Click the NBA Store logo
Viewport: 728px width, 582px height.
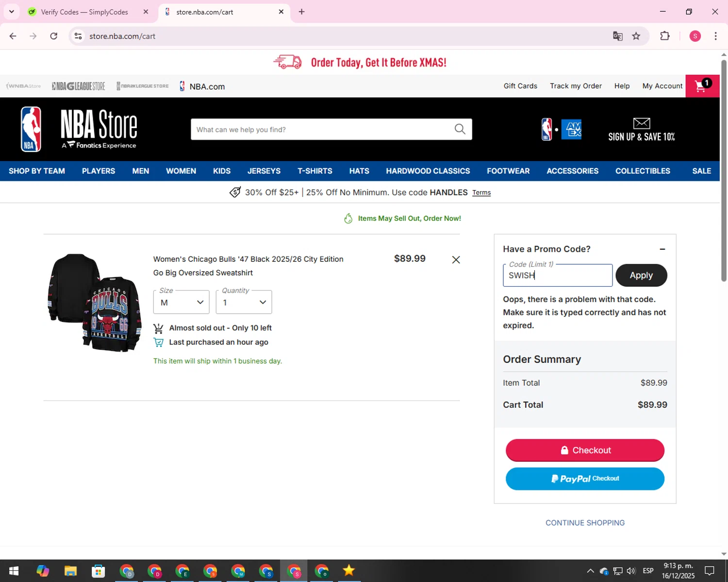tap(79, 129)
